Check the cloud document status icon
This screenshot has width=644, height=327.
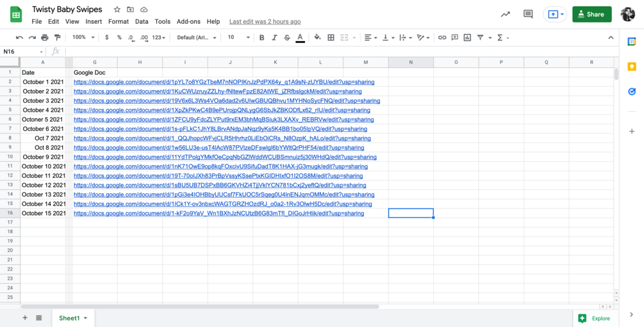click(x=144, y=10)
